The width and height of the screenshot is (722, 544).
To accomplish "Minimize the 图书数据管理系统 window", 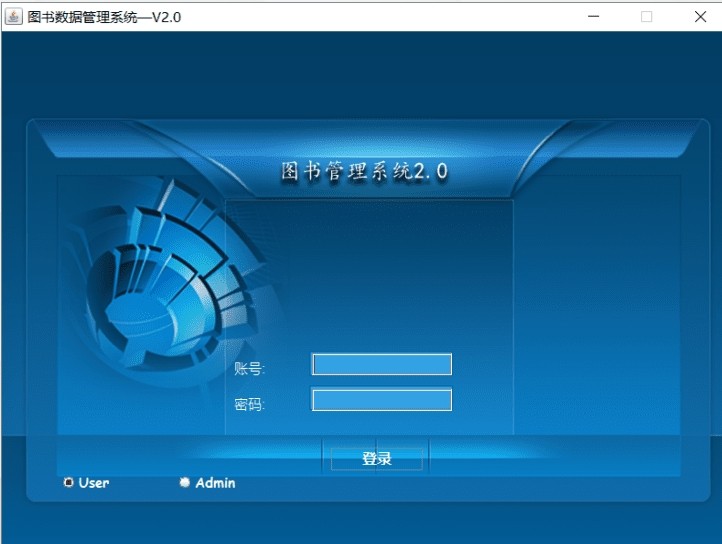I will (594, 16).
